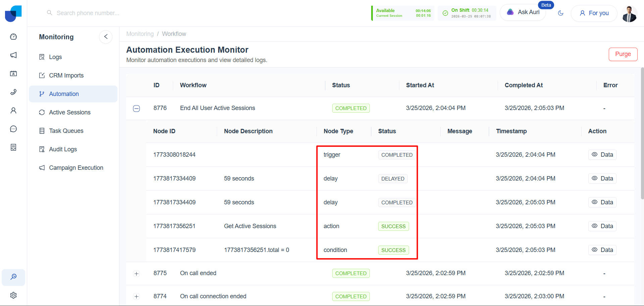Open the contacts person icon in sidebar
This screenshot has width=644, height=306.
tap(13, 110)
